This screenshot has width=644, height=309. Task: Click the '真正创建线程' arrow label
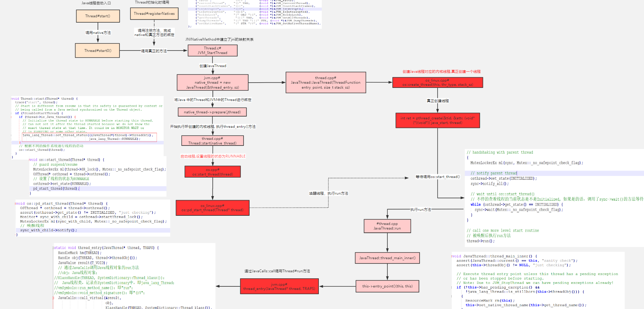(438, 101)
